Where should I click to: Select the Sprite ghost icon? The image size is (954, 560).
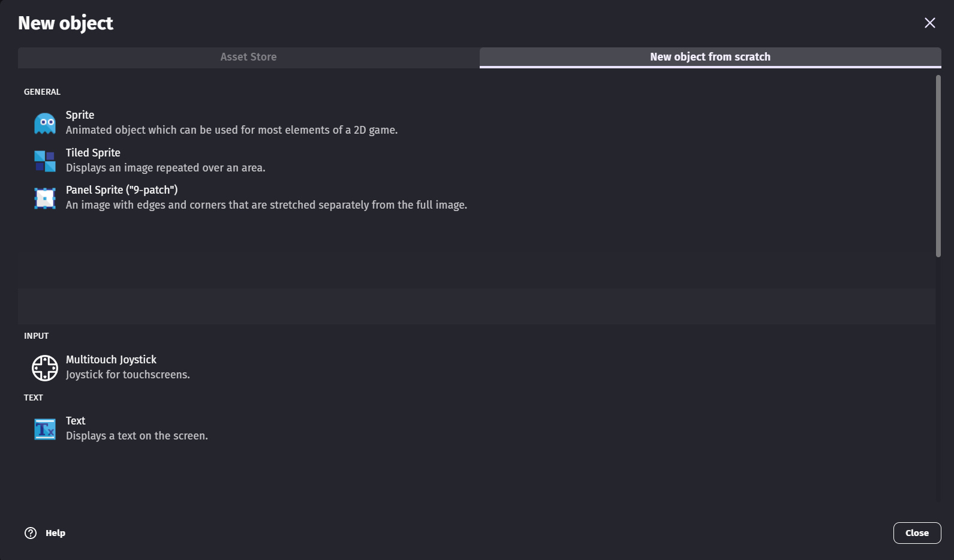pos(44,122)
